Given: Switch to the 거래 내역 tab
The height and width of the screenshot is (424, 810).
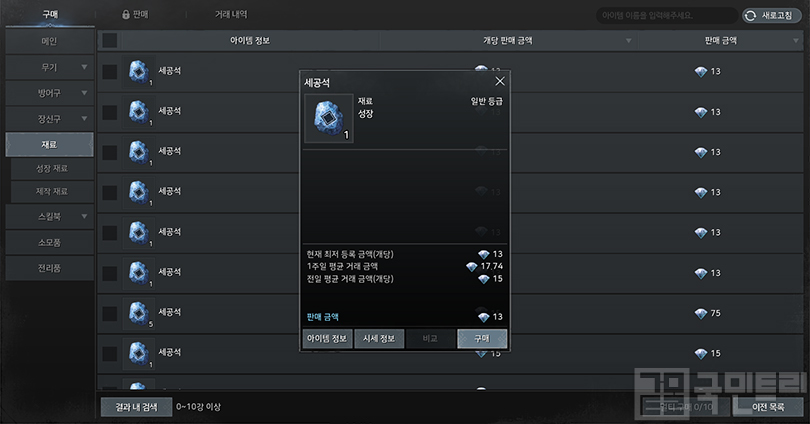Looking at the screenshot, I should (231, 14).
